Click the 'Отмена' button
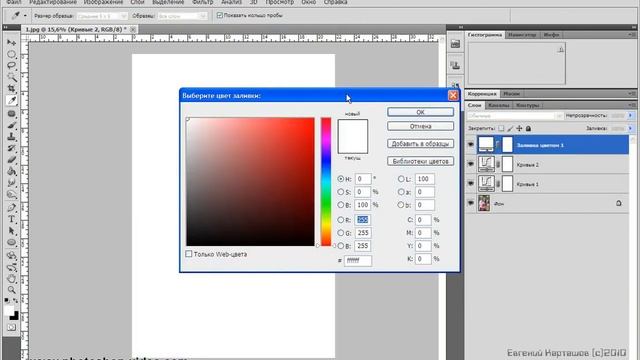Screen dimensions: 640x360 [x=420, y=126]
